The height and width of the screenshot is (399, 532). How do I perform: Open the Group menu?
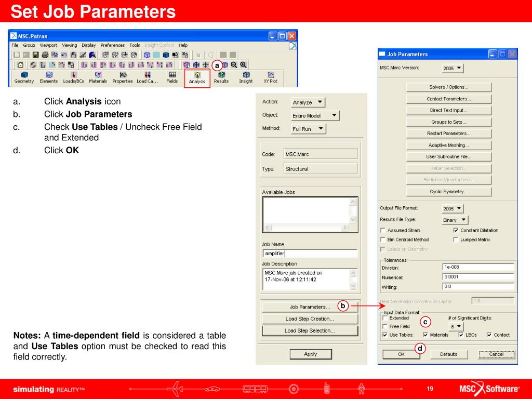pyautogui.click(x=29, y=45)
